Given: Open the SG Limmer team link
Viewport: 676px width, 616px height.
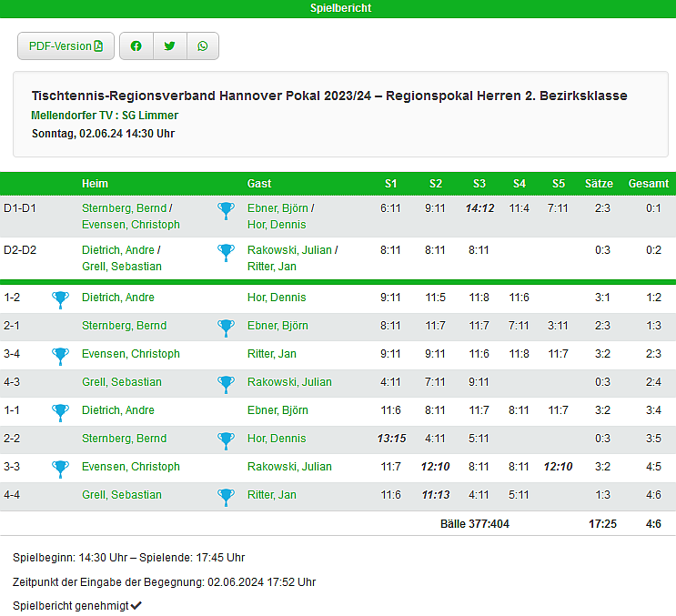Looking at the screenshot, I should point(151,116).
